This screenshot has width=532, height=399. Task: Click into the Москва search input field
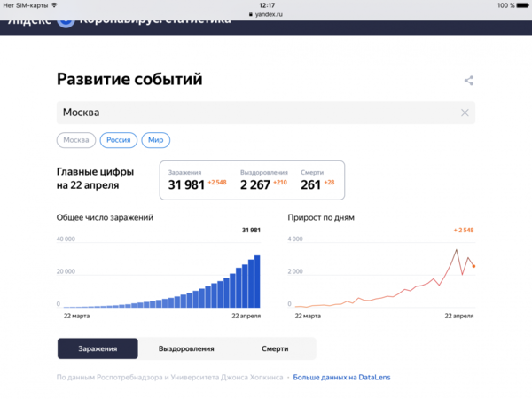coord(257,113)
